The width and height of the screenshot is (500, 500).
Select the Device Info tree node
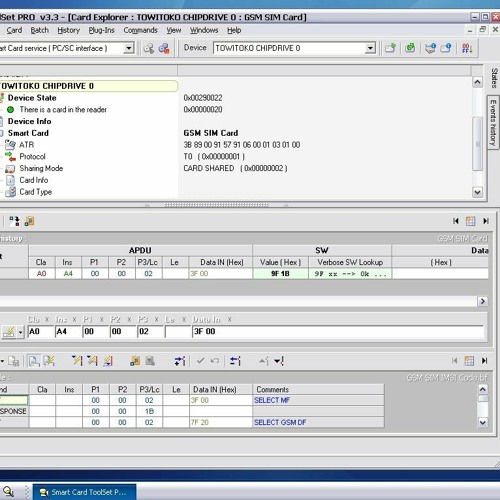pos(29,121)
